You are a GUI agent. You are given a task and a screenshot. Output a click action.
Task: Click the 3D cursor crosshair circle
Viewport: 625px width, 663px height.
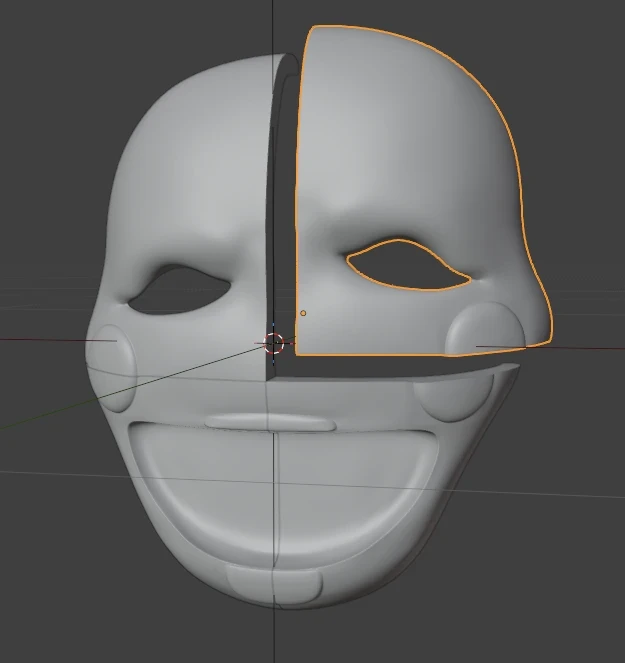pos(273,343)
